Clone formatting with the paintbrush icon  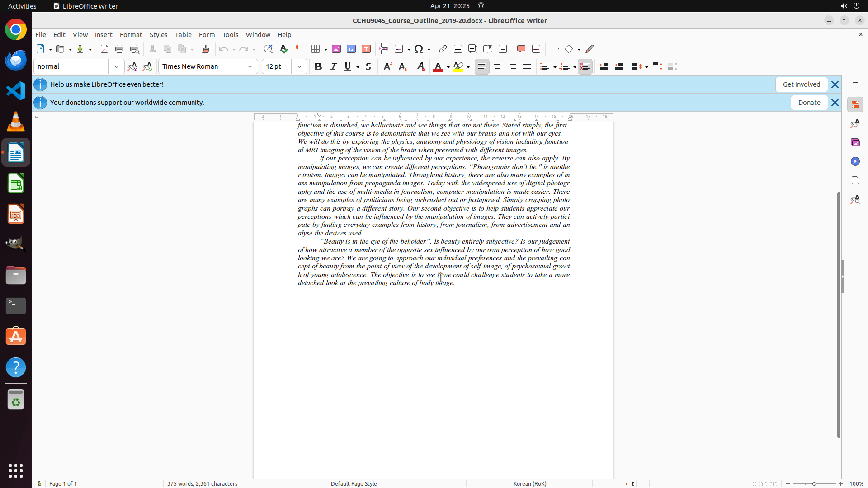tap(206, 49)
